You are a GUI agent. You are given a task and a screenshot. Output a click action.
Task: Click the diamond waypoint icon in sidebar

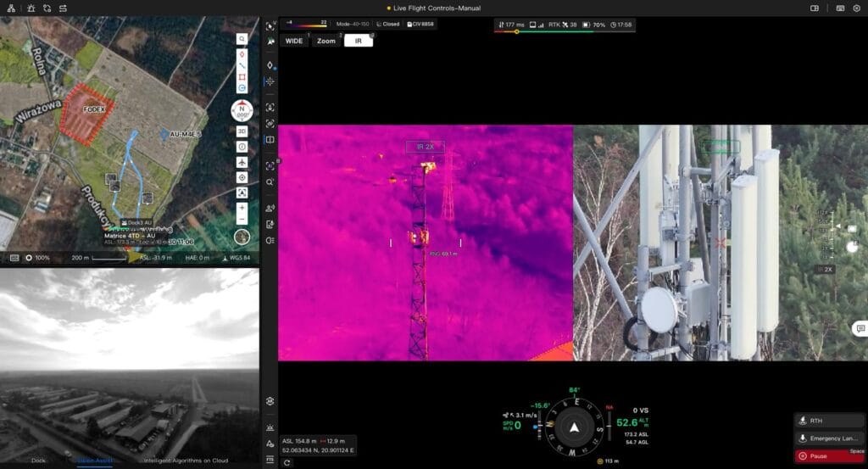point(270,65)
